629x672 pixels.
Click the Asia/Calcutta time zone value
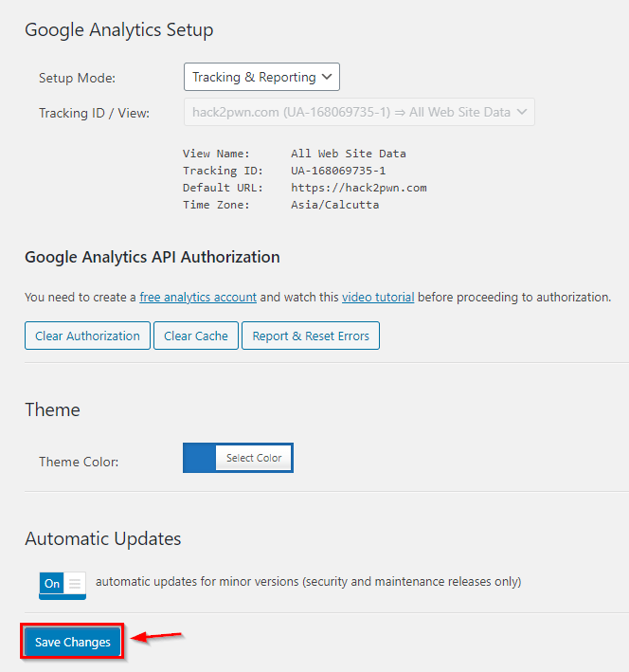[x=334, y=205]
